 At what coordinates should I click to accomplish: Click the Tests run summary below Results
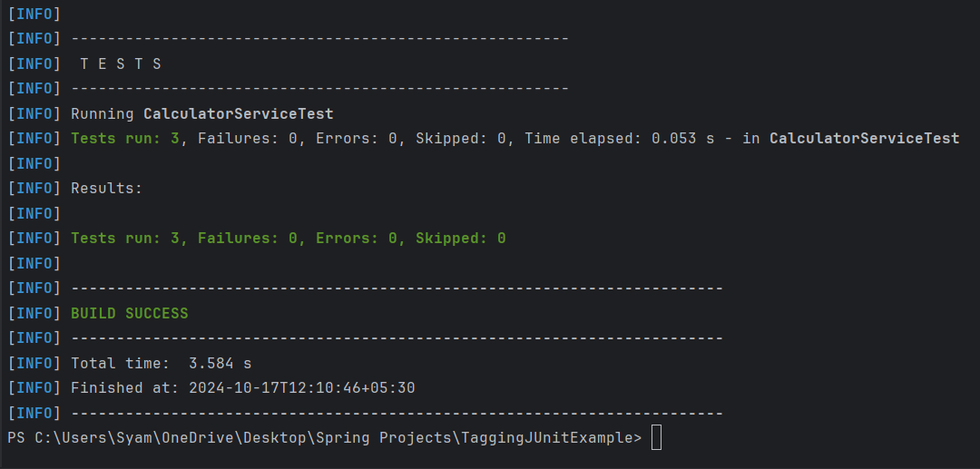pyautogui.click(x=288, y=239)
